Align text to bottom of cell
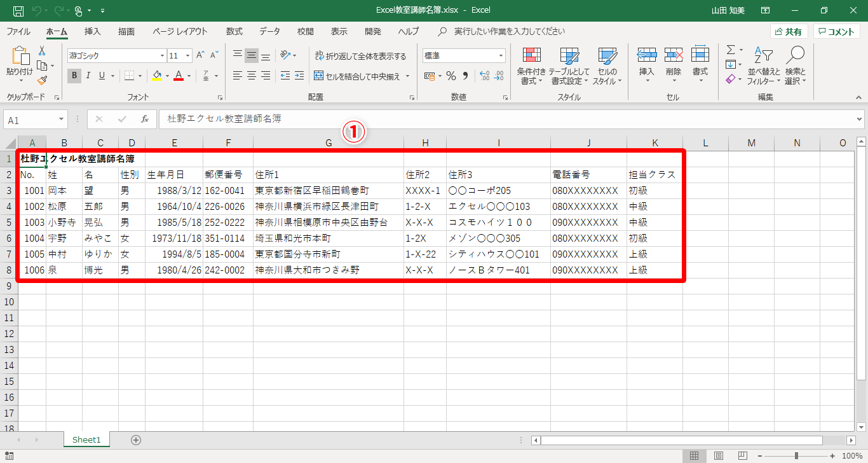Viewport: 868px width, 463px height. pyautogui.click(x=266, y=55)
